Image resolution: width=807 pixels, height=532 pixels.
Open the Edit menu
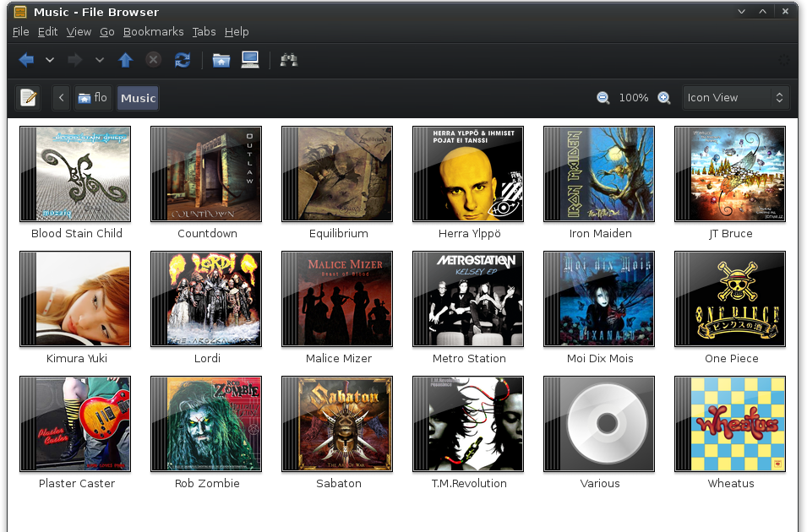(47, 32)
